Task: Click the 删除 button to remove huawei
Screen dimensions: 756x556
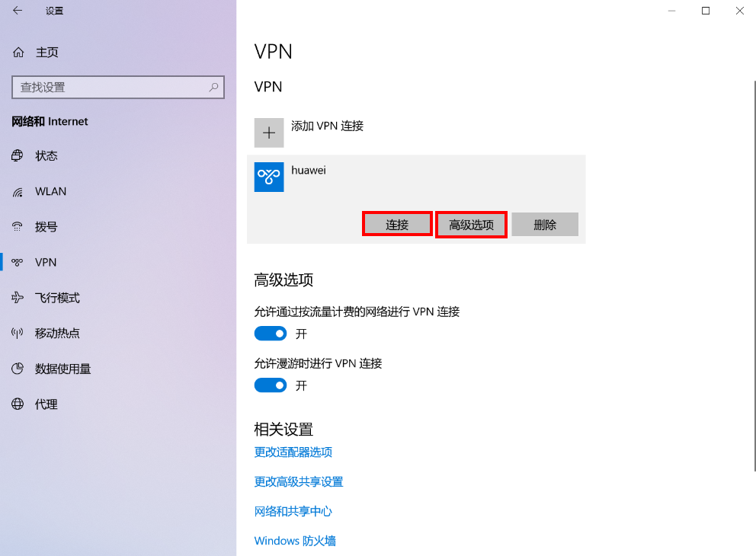Action: (545, 225)
